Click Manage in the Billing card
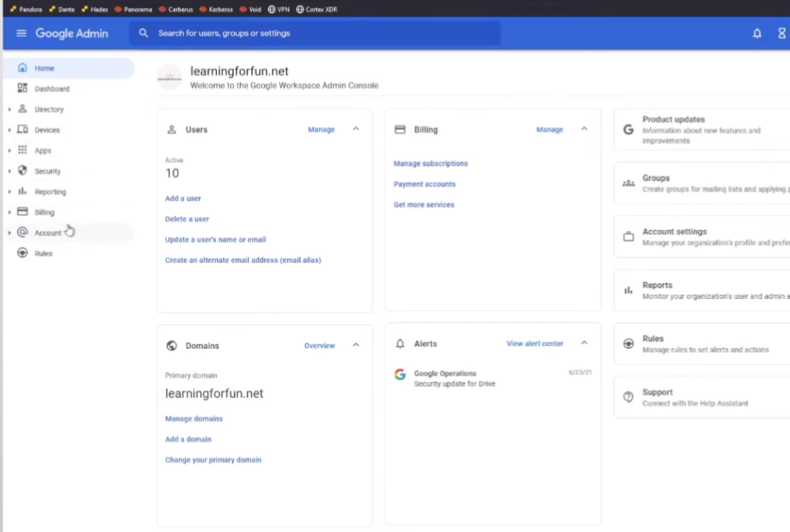Image resolution: width=790 pixels, height=532 pixels. coord(550,129)
